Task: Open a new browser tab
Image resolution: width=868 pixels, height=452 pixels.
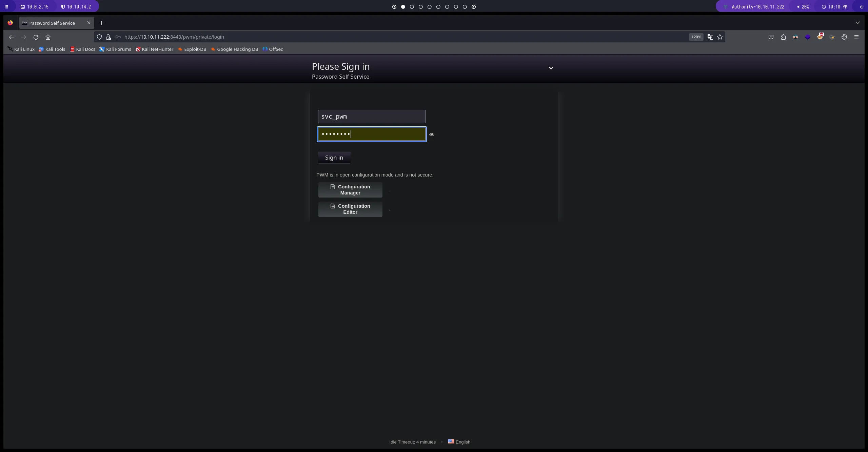Action: (x=101, y=23)
